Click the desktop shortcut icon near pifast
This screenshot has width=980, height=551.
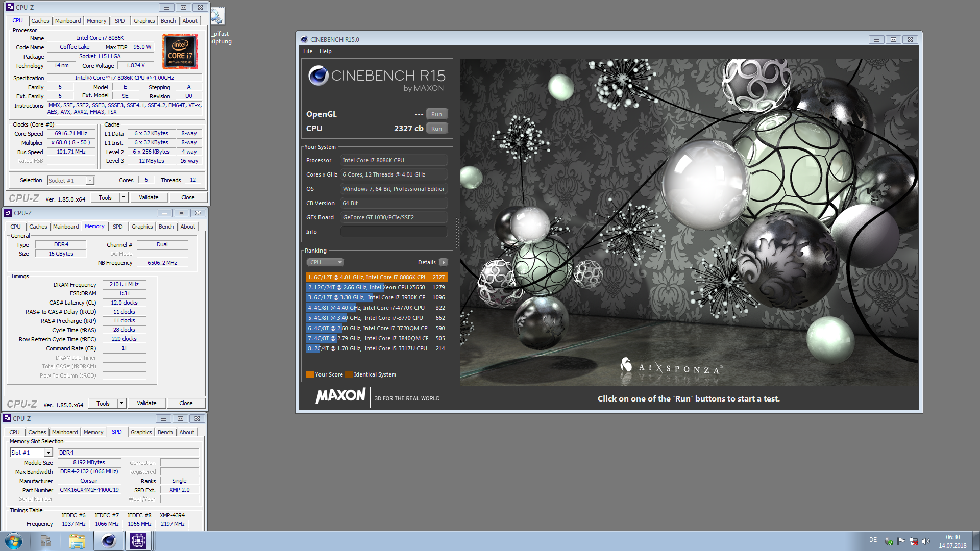[x=217, y=16]
